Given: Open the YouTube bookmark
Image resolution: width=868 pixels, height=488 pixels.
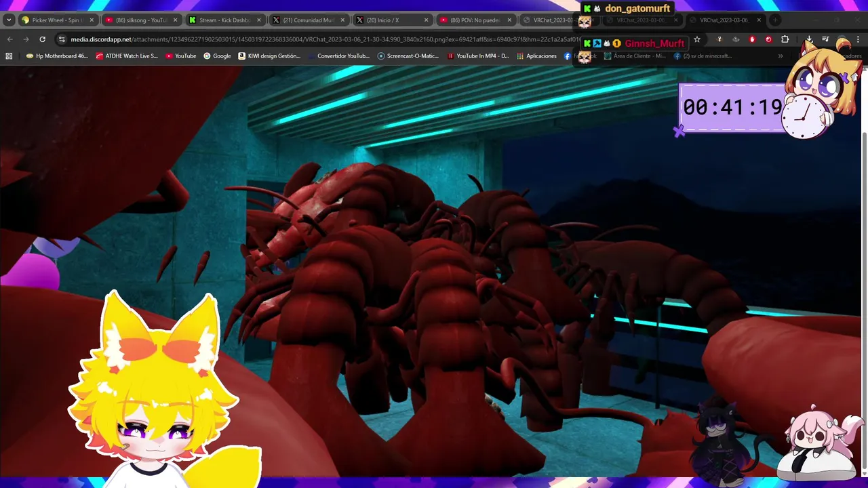Looking at the screenshot, I should (180, 56).
